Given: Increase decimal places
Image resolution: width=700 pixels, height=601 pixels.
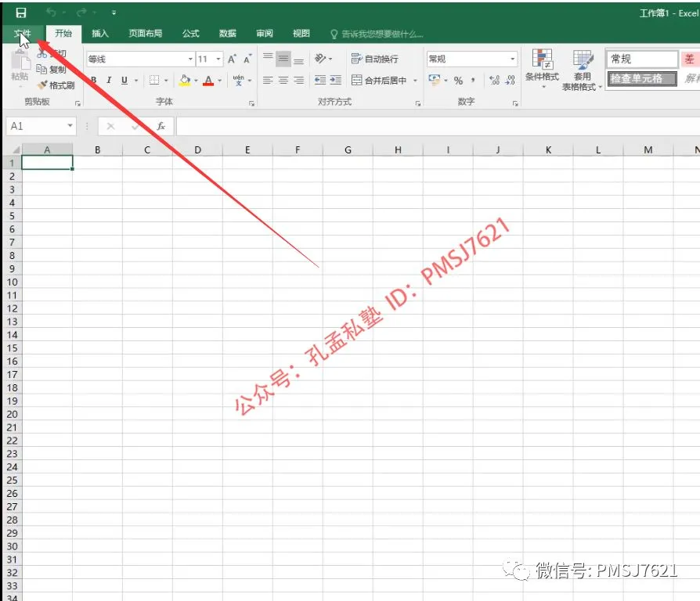Looking at the screenshot, I should (495, 81).
